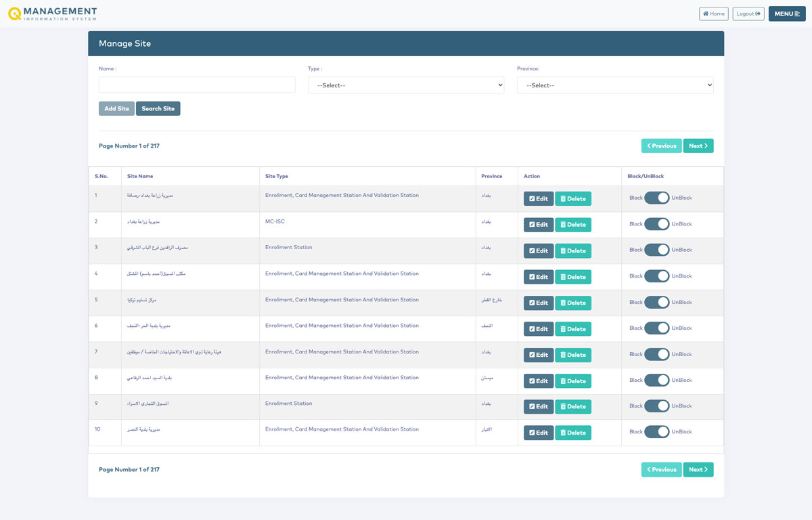The width and height of the screenshot is (812, 520).
Task: Open the Province dropdown
Action: pyautogui.click(x=614, y=85)
